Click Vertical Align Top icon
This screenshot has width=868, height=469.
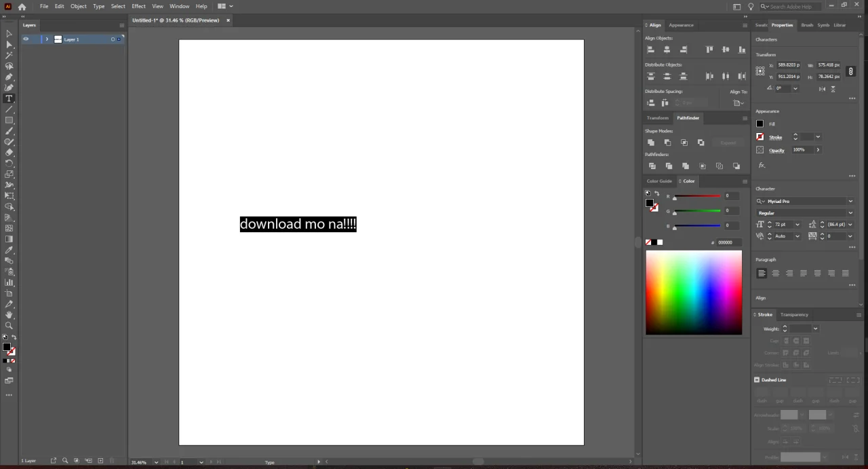click(x=709, y=50)
